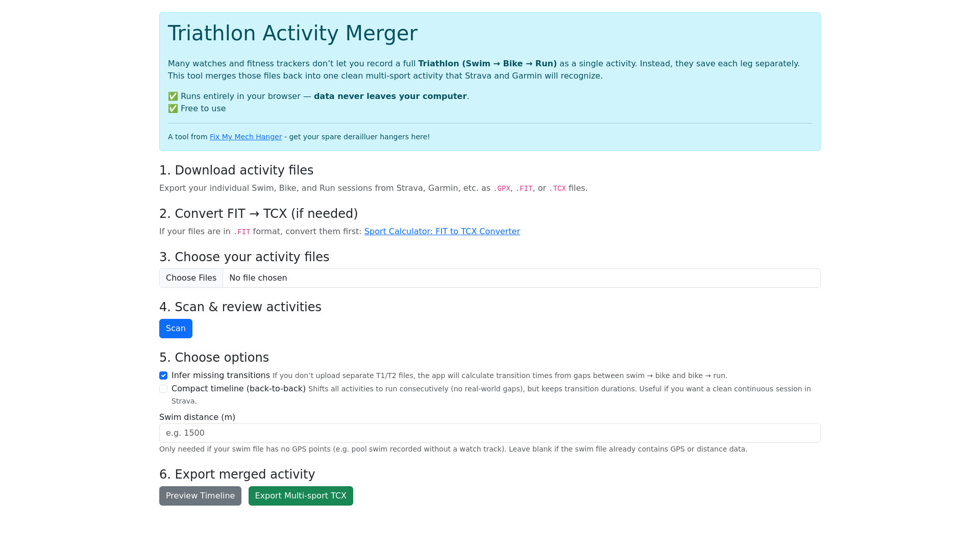Click the '1. Download activity files' heading
The width and height of the screenshot is (980, 551).
pyautogui.click(x=236, y=170)
